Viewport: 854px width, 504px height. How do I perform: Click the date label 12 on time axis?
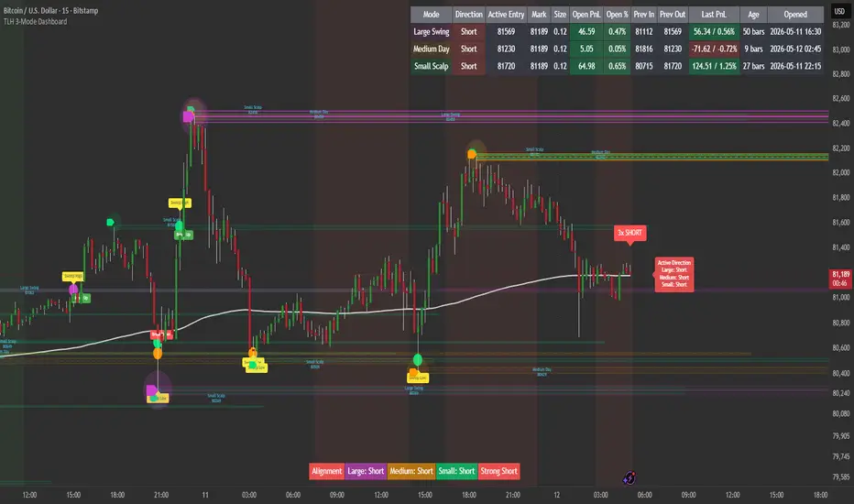click(x=556, y=495)
